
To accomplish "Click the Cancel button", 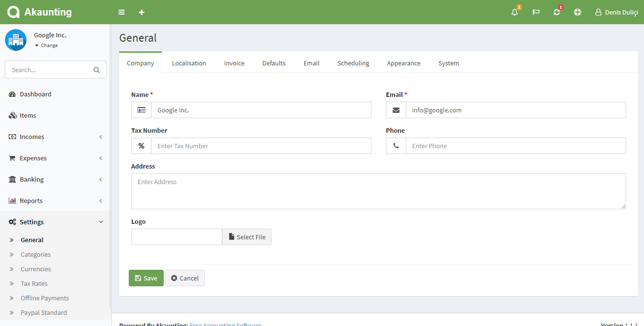I will (185, 278).
